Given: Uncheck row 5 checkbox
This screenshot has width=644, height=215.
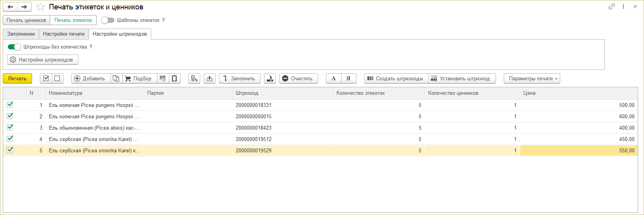Looking at the screenshot, I should [x=10, y=150].
